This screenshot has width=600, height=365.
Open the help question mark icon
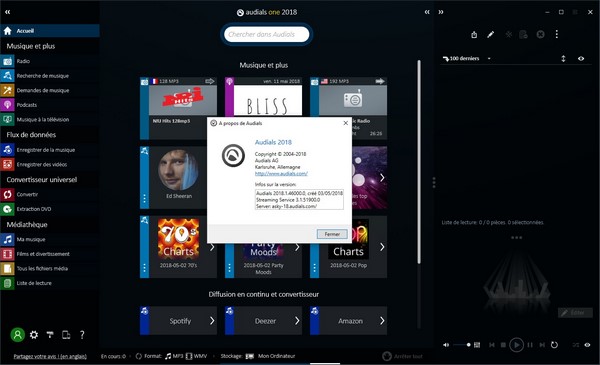point(82,335)
